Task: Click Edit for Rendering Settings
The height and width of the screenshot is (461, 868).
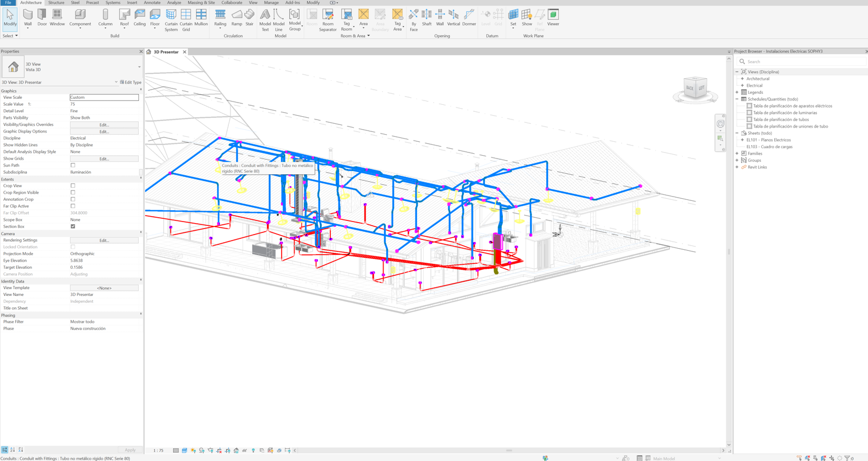Action: [104, 240]
